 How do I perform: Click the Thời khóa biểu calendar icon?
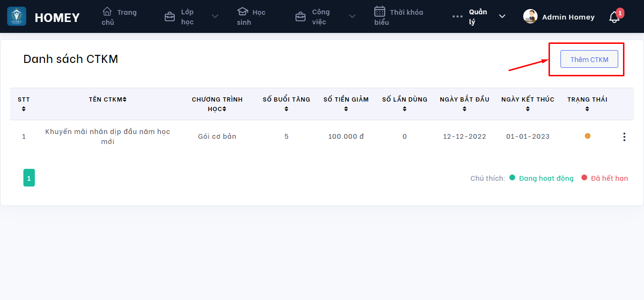[x=380, y=11]
